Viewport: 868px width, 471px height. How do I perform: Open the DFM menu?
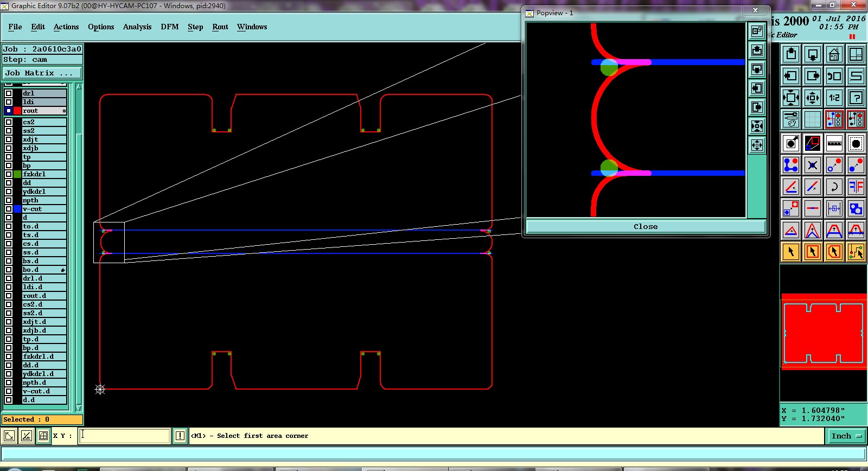170,27
